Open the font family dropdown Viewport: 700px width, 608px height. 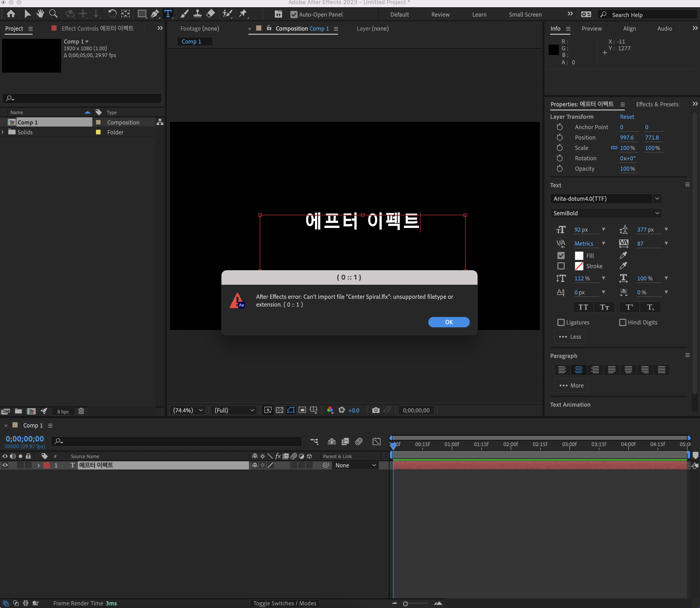point(657,198)
